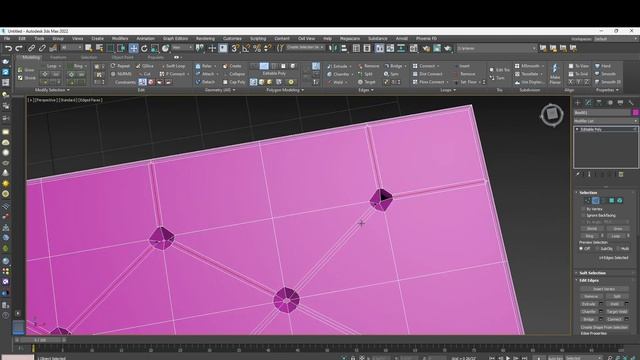Open the Arnold menu
640x360 pixels.
click(401, 38)
